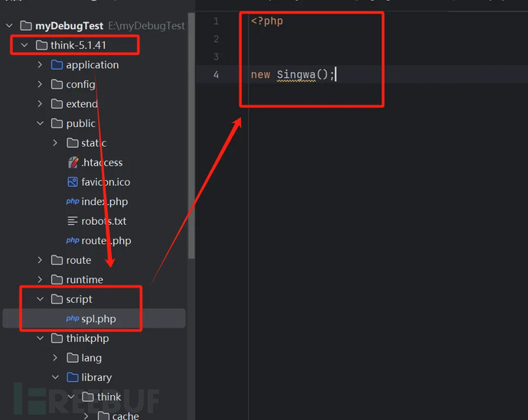This screenshot has width=528, height=420.
Task: Expand the config folder chevron
Action: coord(40,84)
